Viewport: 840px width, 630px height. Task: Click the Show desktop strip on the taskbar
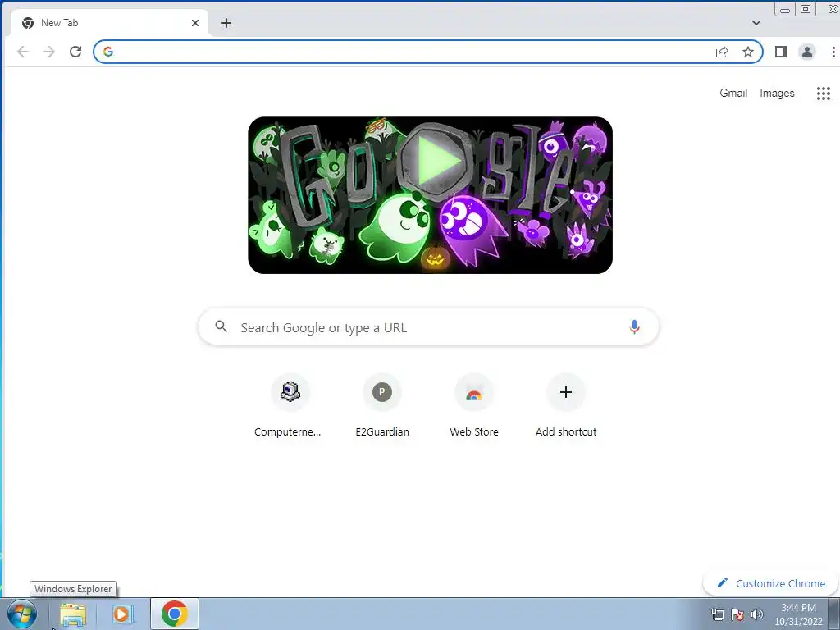tap(834, 614)
